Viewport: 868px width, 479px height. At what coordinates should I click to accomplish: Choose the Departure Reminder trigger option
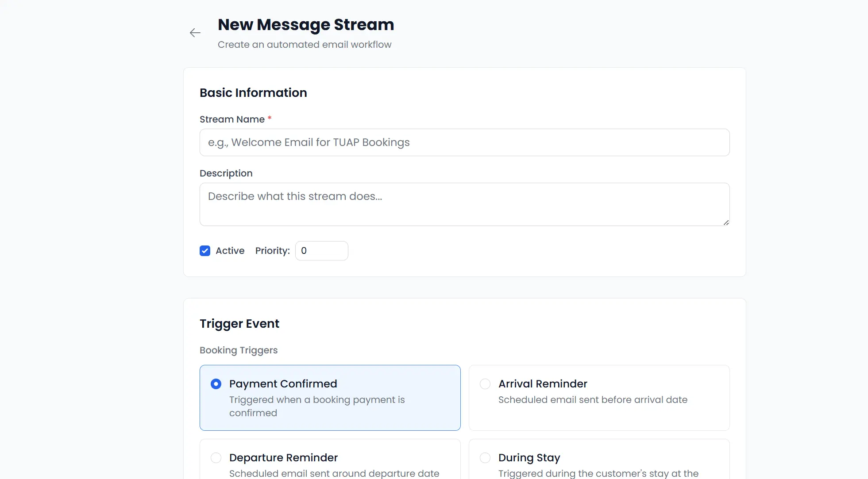216,458
